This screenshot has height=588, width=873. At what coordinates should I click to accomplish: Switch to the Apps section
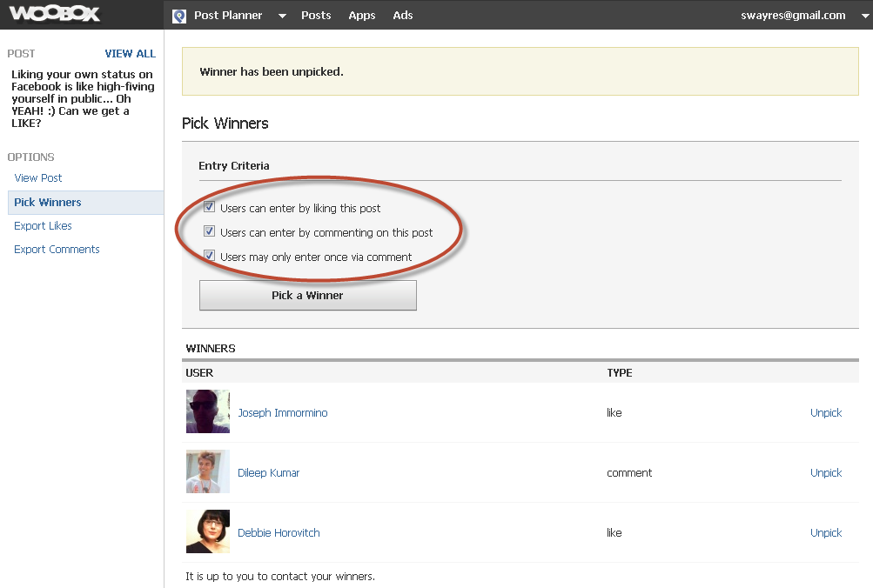coord(361,15)
